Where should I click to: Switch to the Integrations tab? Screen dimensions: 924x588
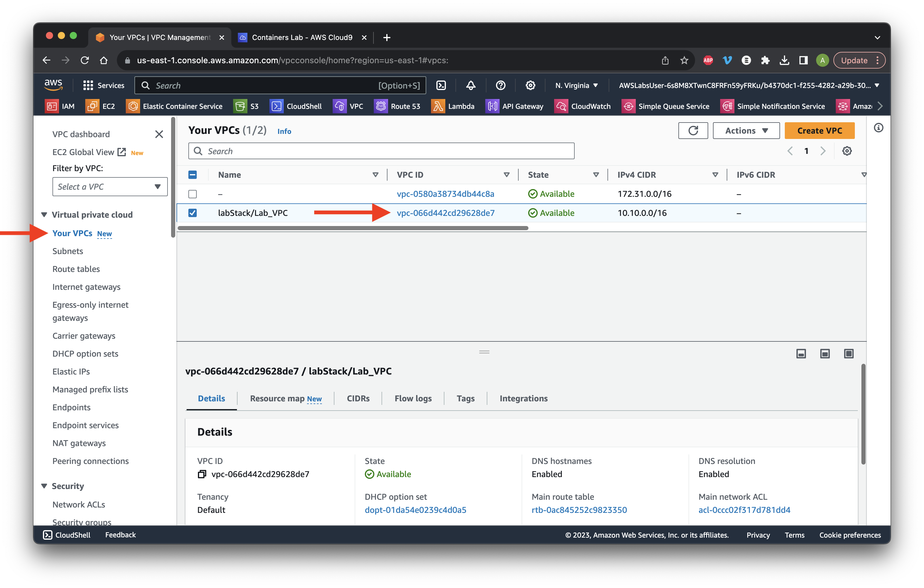(523, 398)
